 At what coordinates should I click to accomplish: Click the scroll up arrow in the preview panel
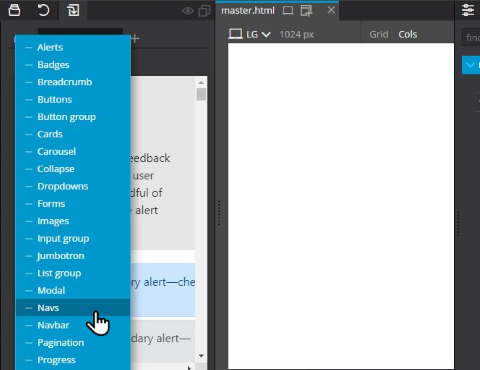[201, 82]
